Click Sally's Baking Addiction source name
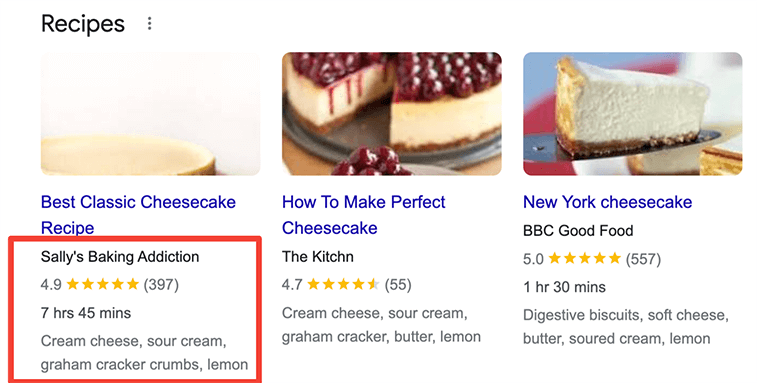 pos(120,256)
